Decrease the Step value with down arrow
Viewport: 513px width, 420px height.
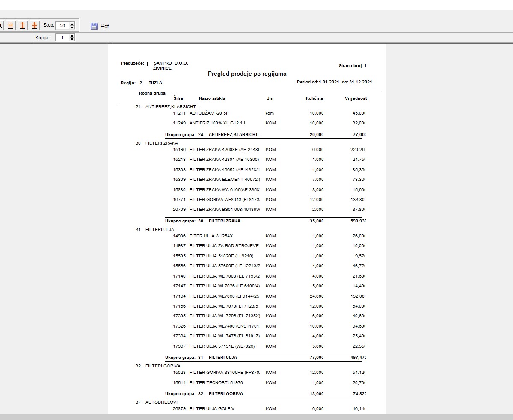coord(72,28)
